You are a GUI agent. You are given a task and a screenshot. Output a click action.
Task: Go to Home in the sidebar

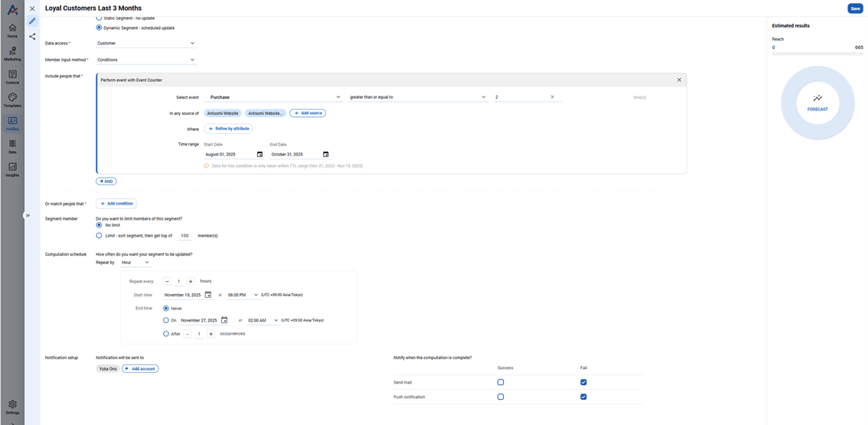click(x=12, y=31)
